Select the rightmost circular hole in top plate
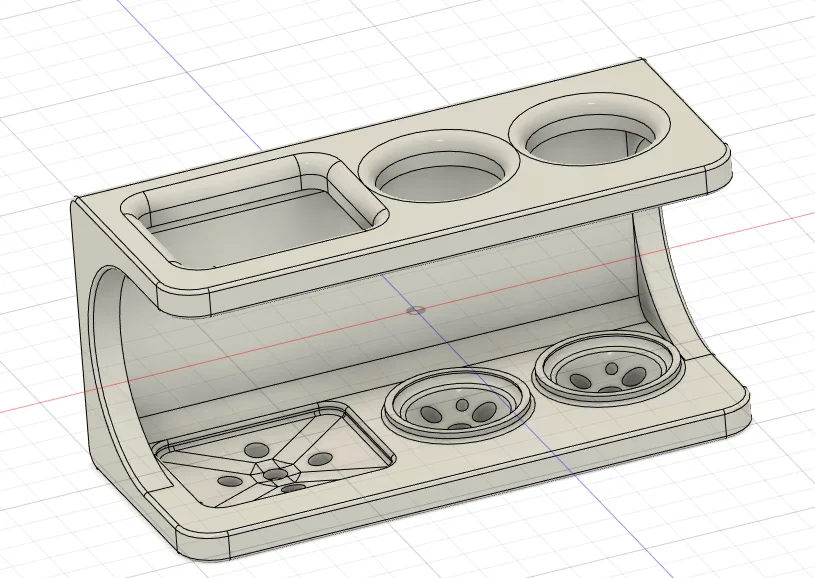This screenshot has width=815, height=578. pos(589,128)
